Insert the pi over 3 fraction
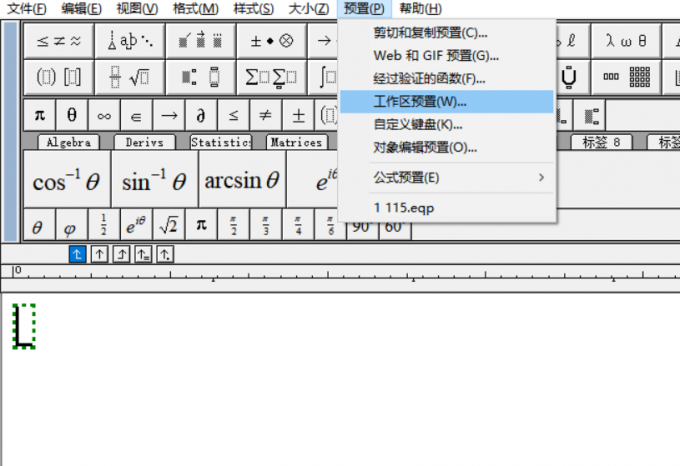The height and width of the screenshot is (466, 680). tap(265, 225)
